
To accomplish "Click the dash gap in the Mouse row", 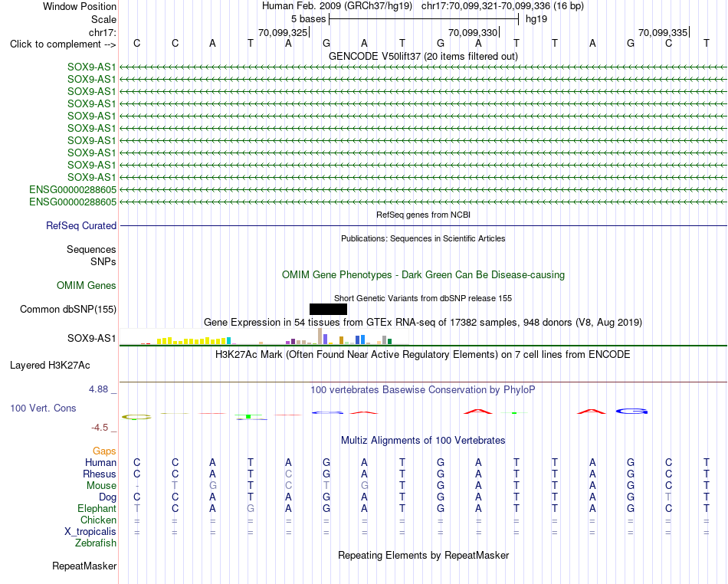I will (x=136, y=486).
